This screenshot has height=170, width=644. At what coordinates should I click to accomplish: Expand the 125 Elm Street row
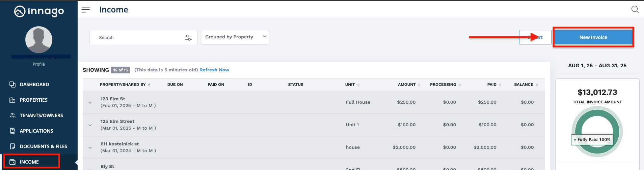[x=90, y=125]
